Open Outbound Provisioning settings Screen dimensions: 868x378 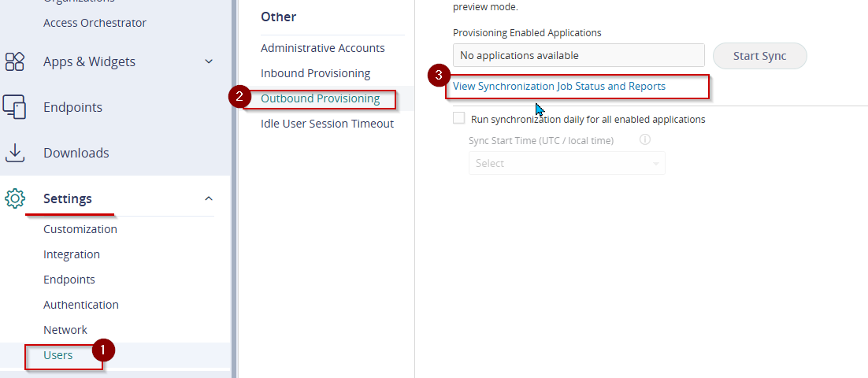click(x=320, y=98)
